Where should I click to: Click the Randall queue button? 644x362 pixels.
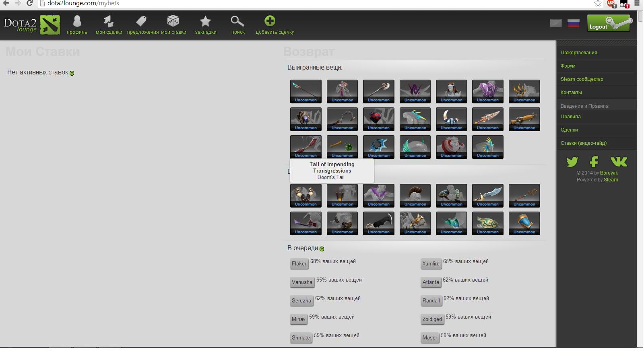coord(431,301)
